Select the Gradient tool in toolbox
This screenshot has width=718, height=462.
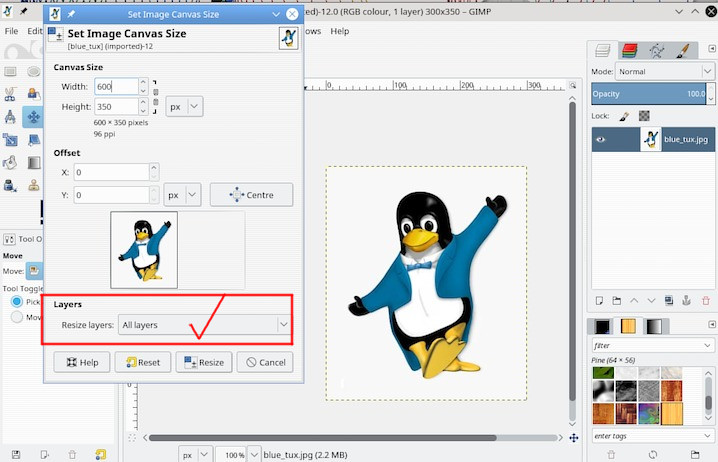coord(33,163)
